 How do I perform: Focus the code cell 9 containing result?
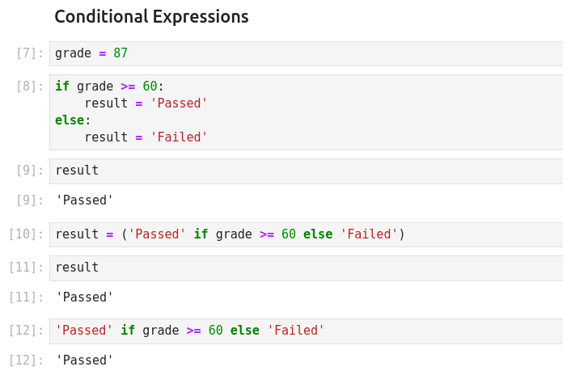307,171
